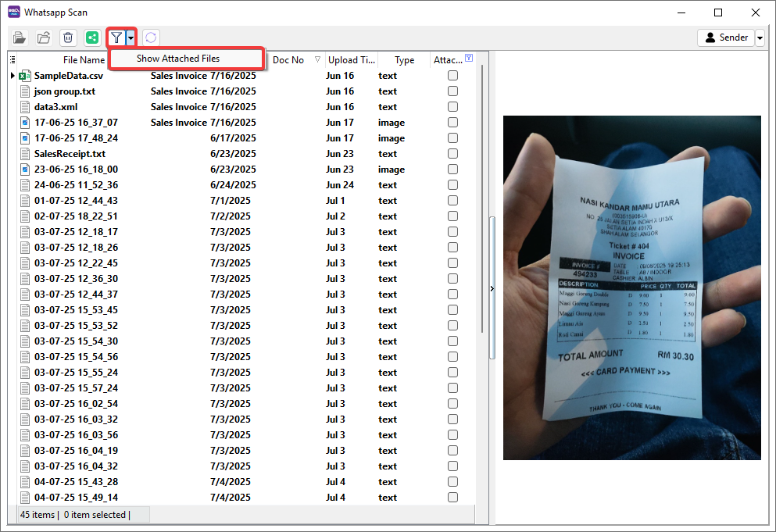
Task: Click the trash delete toolbar icon
Action: click(x=68, y=37)
